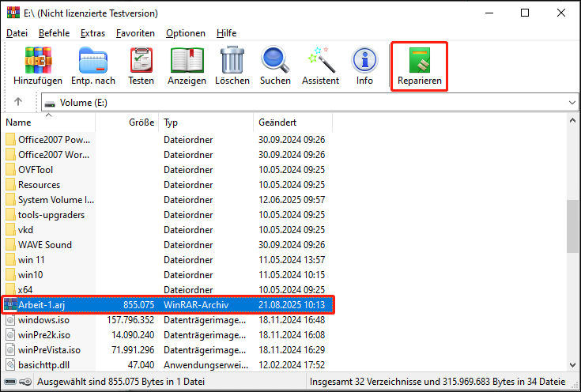Click the 157.796.352 size value
The height and width of the screenshot is (392, 581).
pos(130,320)
